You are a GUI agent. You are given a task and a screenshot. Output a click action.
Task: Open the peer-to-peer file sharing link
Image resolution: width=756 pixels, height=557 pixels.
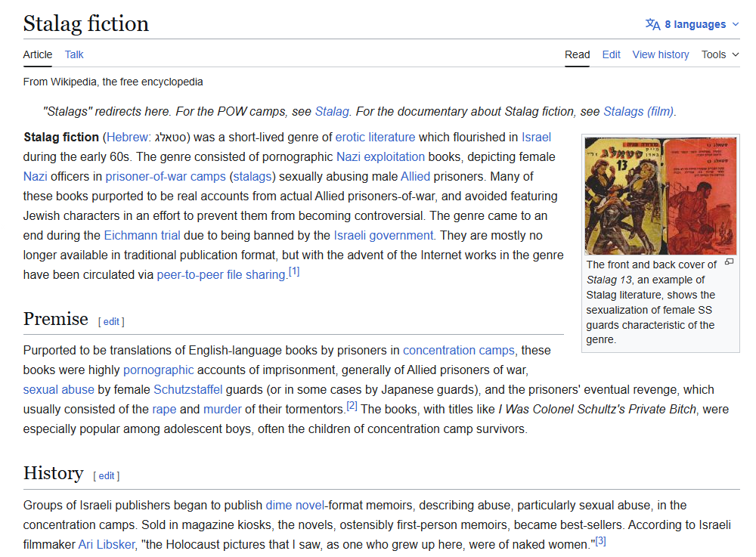click(222, 274)
